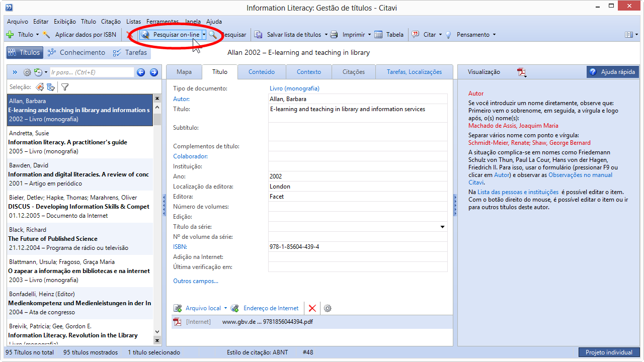
Task: Click the clock history icon above title list
Action: coord(38,72)
